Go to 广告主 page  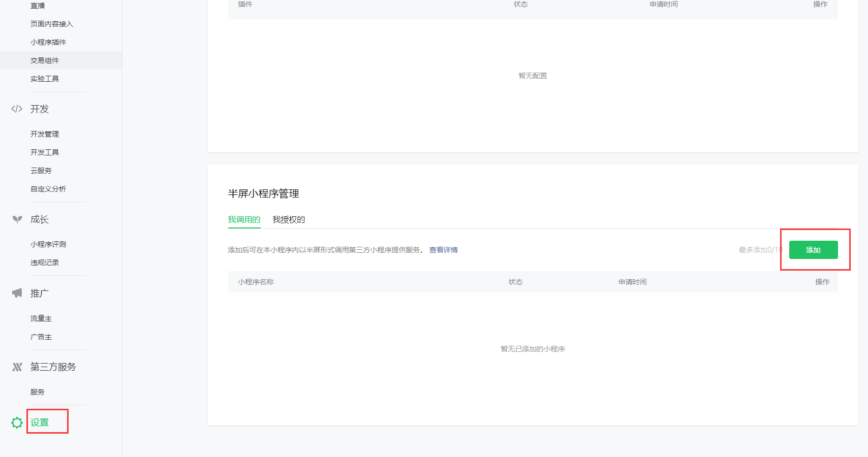pos(41,337)
